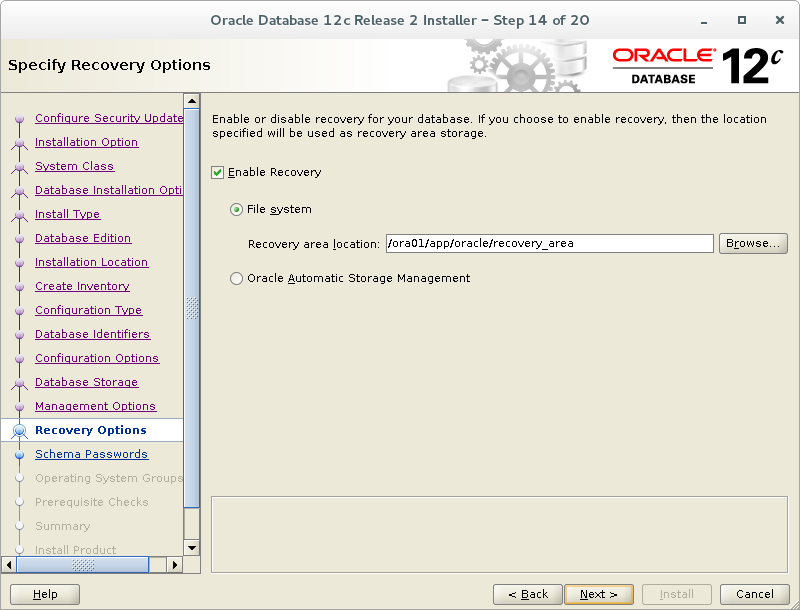Cancel the installer
This screenshot has width=800, height=610.
coord(755,594)
